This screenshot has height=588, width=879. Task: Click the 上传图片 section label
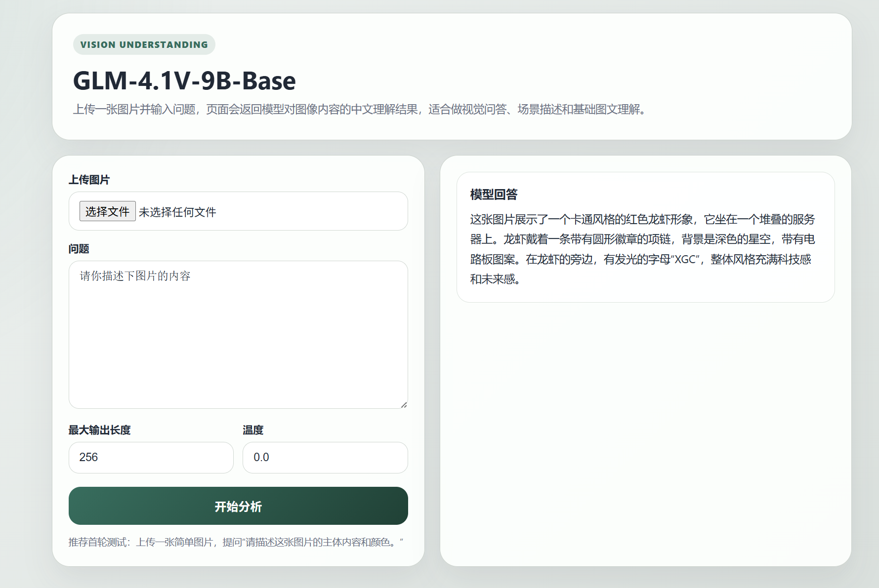pyautogui.click(x=89, y=179)
